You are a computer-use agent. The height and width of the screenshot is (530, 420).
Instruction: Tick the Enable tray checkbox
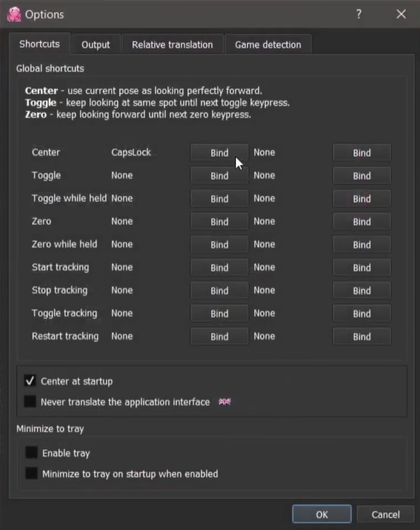click(32, 453)
